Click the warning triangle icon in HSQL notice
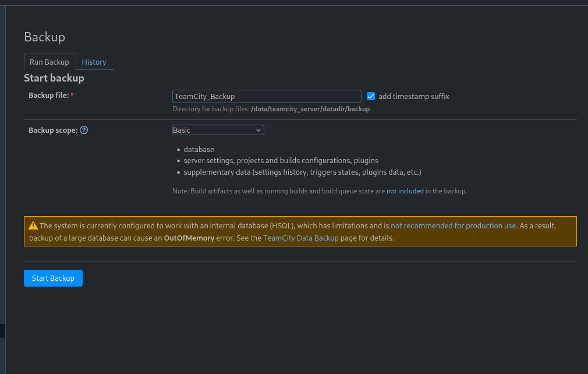 tap(33, 225)
